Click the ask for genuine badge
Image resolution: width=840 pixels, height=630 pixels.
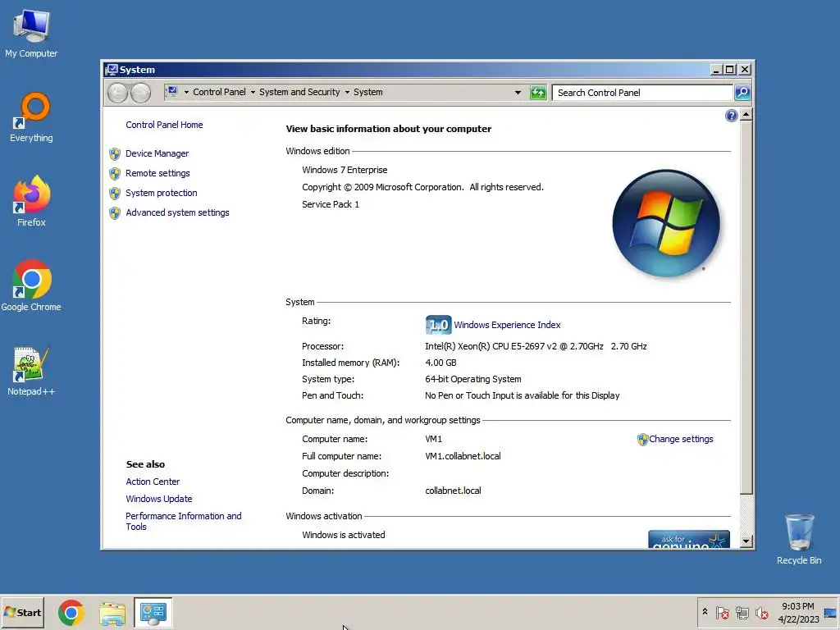coord(689,539)
